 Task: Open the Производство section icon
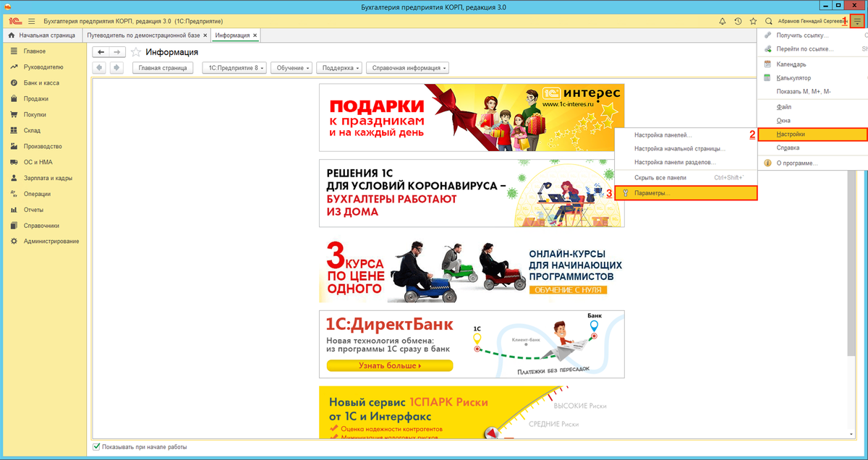pyautogui.click(x=14, y=147)
